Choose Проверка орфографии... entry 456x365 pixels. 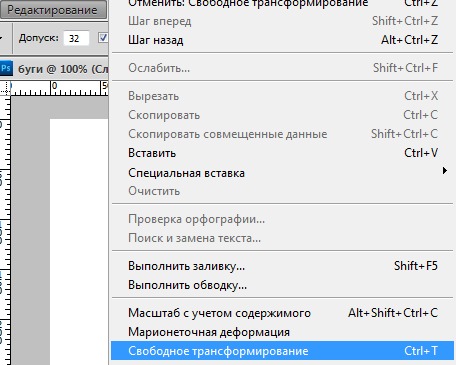click(283, 219)
